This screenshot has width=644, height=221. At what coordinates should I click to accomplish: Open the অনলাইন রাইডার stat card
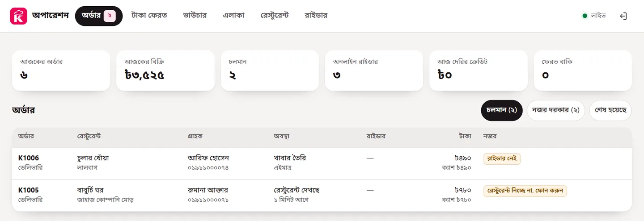374,71
